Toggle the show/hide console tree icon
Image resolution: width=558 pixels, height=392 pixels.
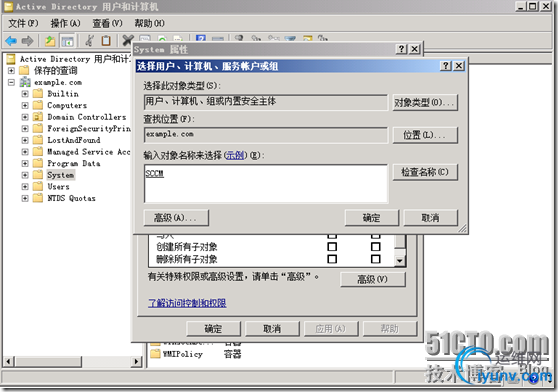(67, 41)
